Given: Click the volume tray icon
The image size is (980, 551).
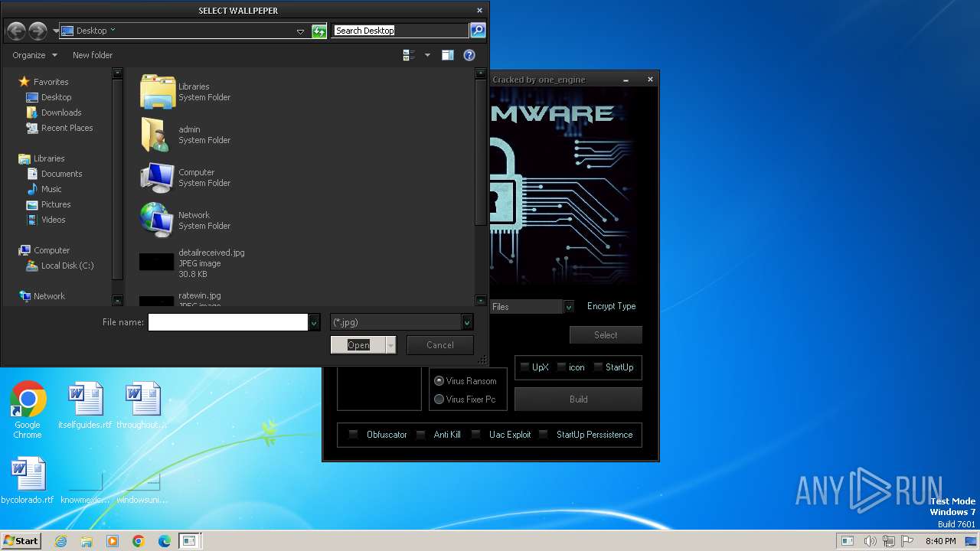Looking at the screenshot, I should point(871,541).
